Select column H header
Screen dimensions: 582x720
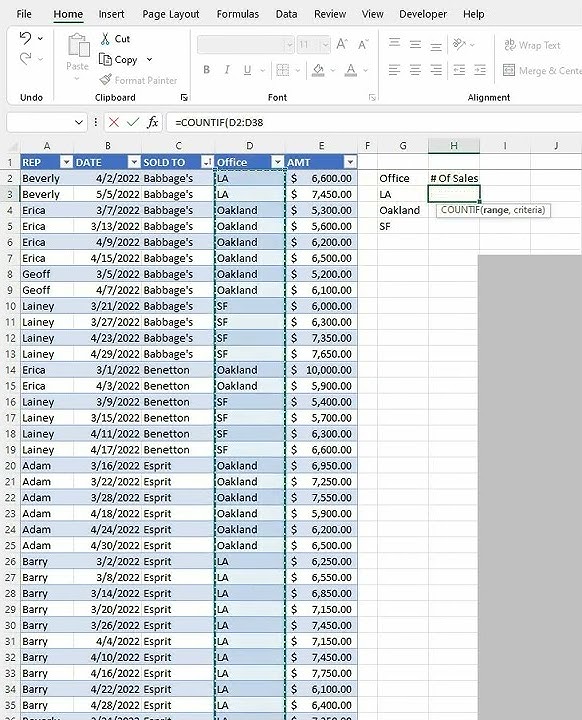click(454, 146)
